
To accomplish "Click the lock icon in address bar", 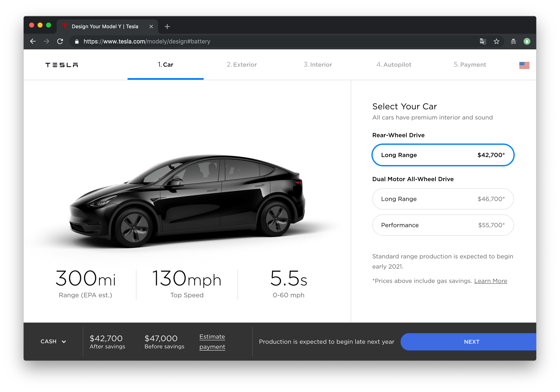I will (77, 42).
